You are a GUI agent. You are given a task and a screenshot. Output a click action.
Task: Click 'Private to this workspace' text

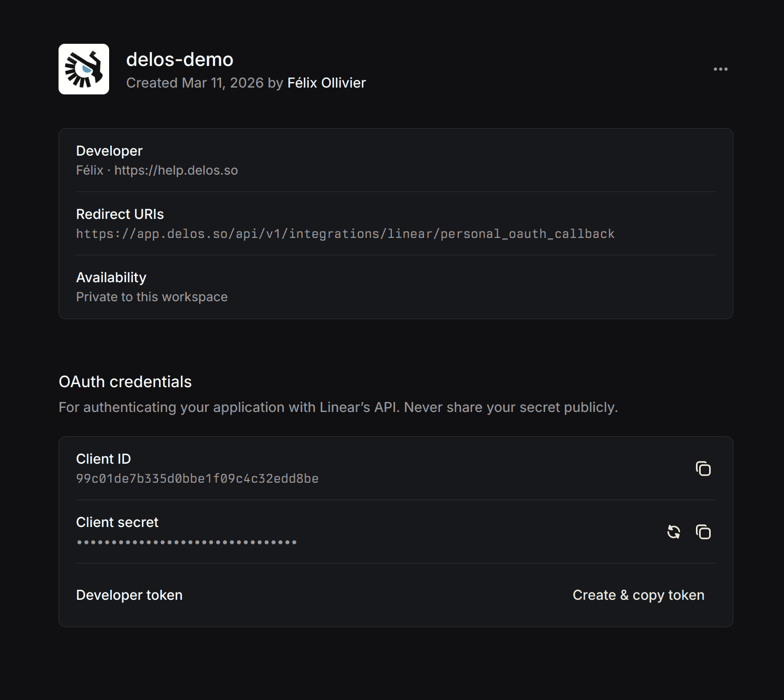[x=152, y=297]
